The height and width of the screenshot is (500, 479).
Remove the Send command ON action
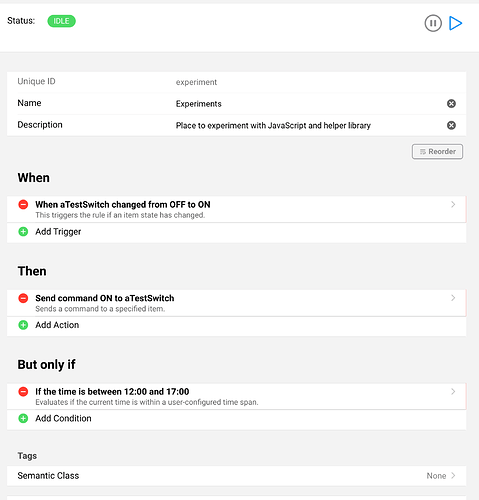pos(23,298)
